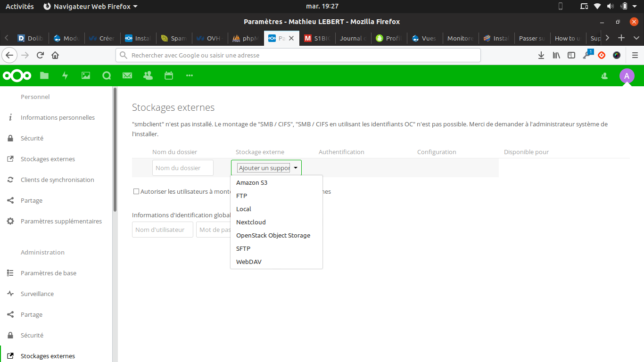The width and height of the screenshot is (644, 362).
Task: Open the Mail envelope icon
Action: [127, 75]
